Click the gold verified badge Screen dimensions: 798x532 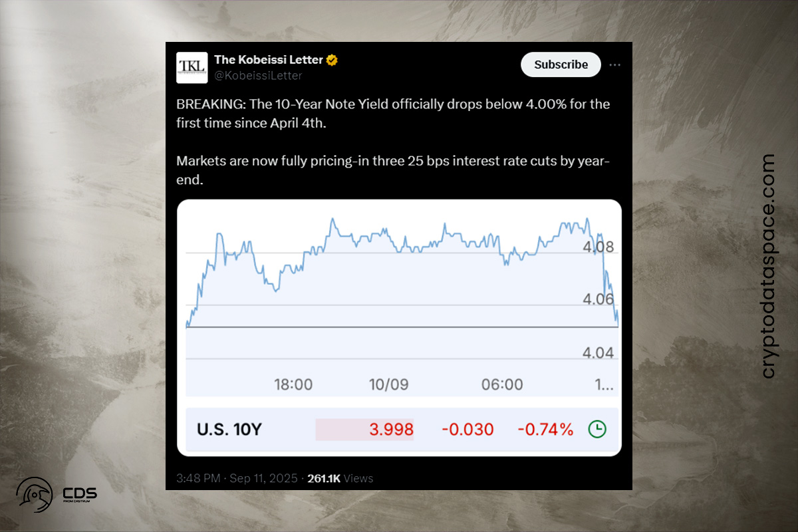coord(332,60)
